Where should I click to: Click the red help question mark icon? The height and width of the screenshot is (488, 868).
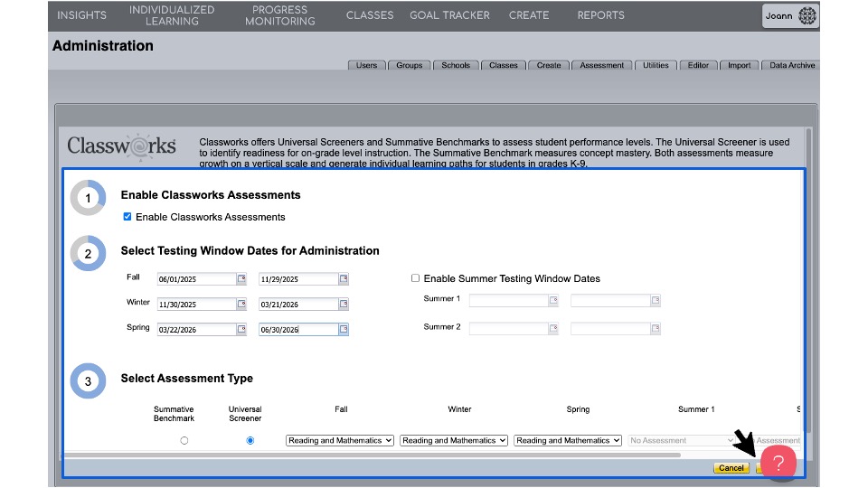point(778,463)
